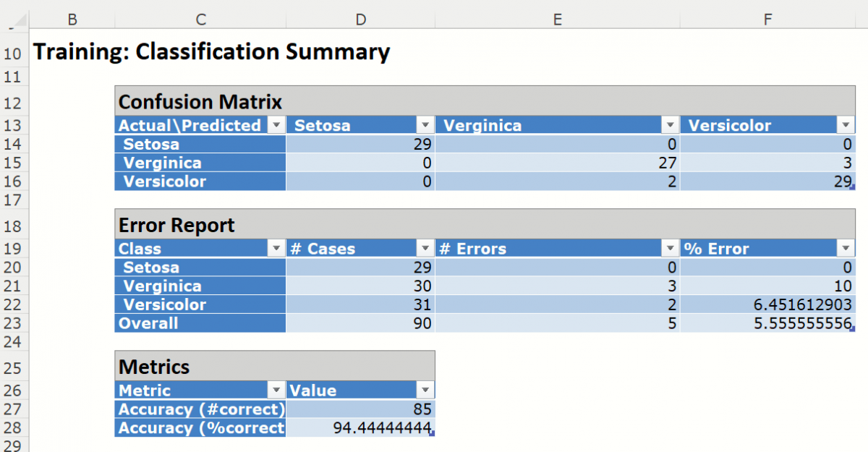This screenshot has width=868, height=452.
Task: Open the # Errors filter dropdown
Action: pyautogui.click(x=670, y=249)
